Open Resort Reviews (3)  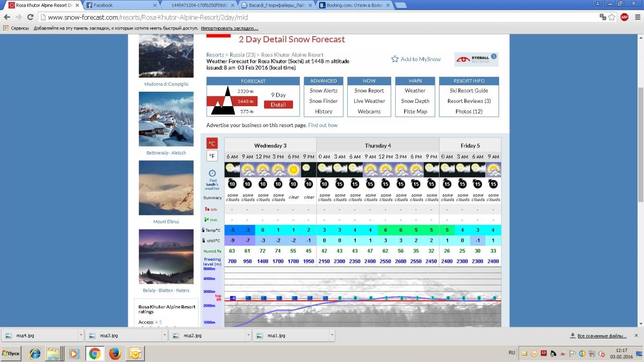point(469,101)
